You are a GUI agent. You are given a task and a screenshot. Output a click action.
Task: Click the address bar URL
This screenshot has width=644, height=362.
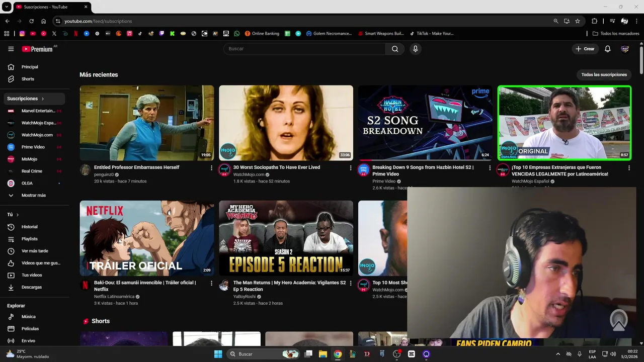click(x=98, y=21)
